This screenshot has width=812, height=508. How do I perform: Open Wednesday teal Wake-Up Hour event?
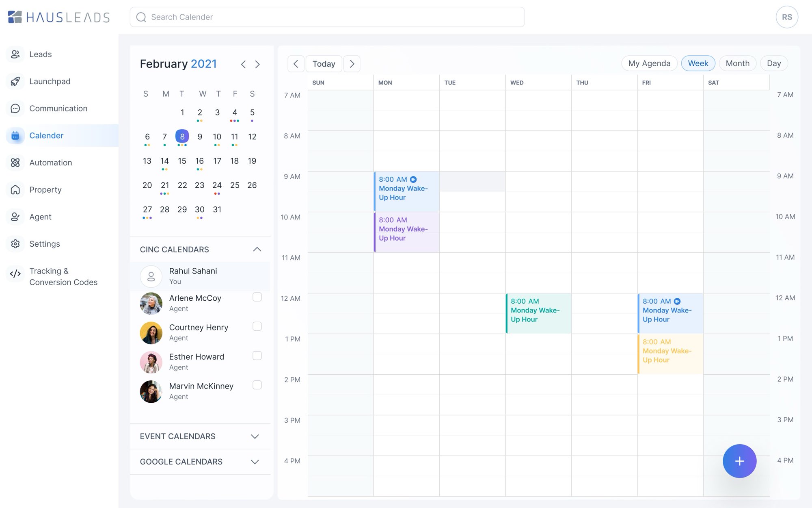coord(538,313)
